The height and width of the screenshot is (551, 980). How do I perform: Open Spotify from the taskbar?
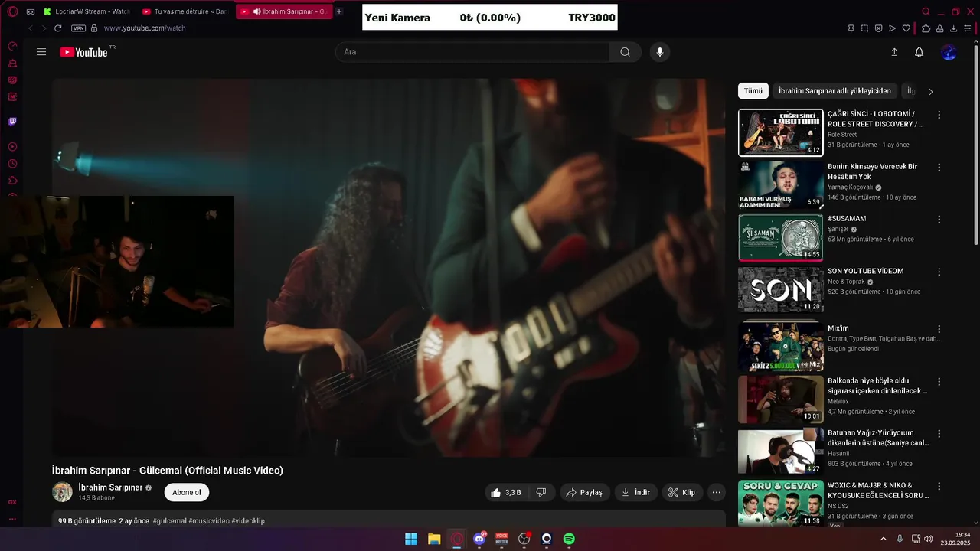[569, 539]
